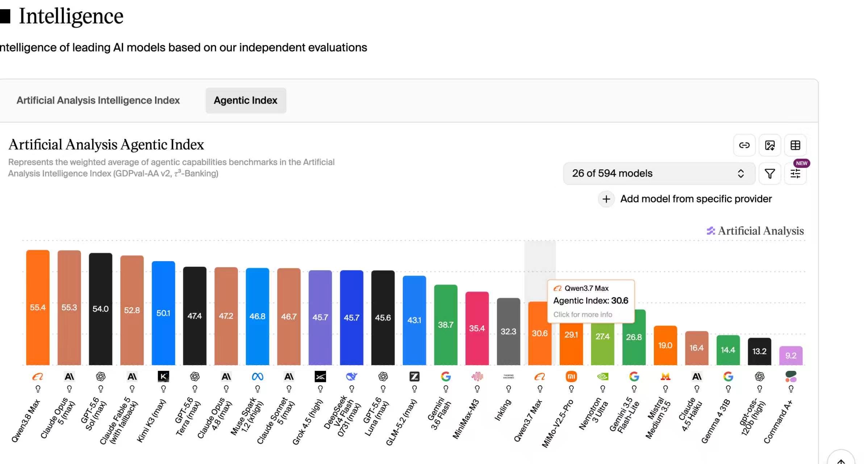Open table view icon
The width and height of the screenshot is (868, 464).
click(795, 145)
